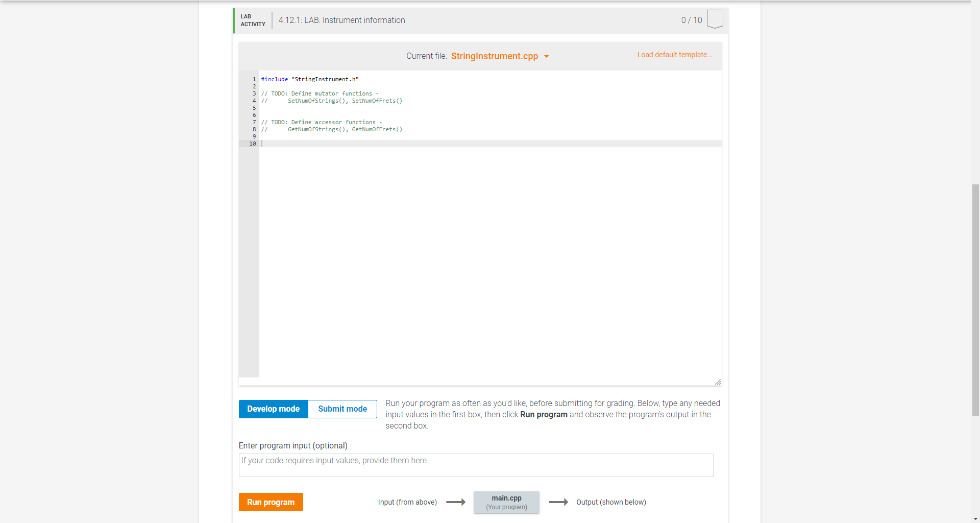
Task: Click the program input text box
Action: point(475,465)
